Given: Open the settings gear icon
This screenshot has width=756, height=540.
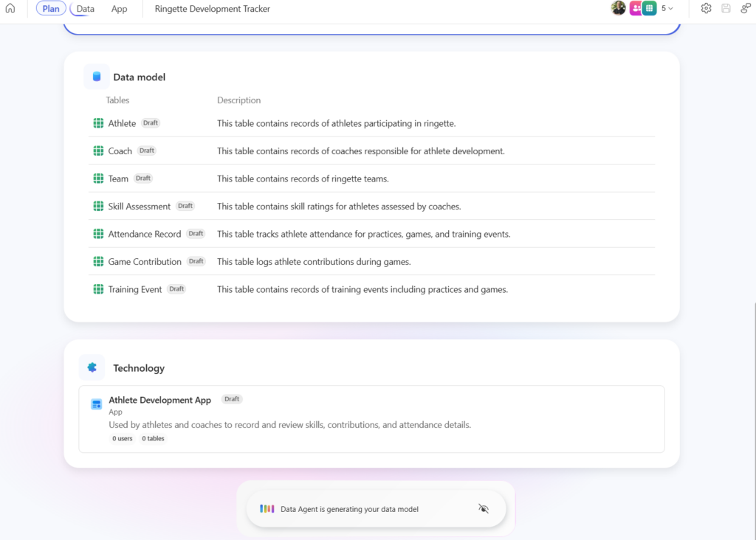Looking at the screenshot, I should pos(706,9).
